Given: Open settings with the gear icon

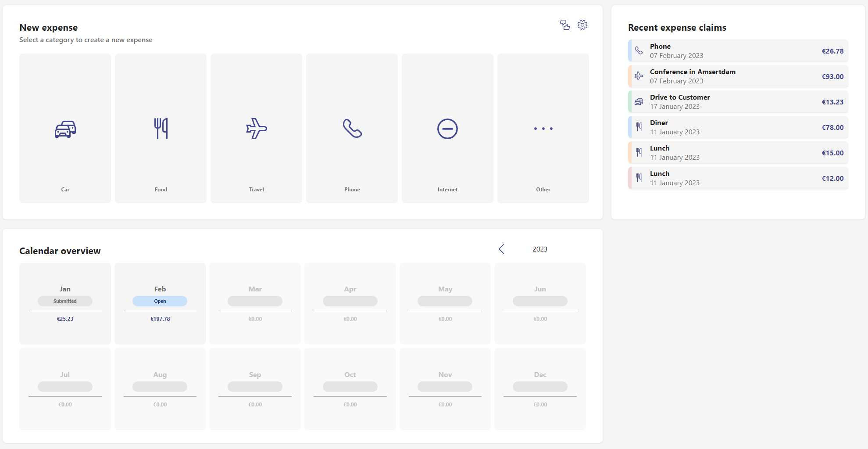Looking at the screenshot, I should pyautogui.click(x=582, y=25).
